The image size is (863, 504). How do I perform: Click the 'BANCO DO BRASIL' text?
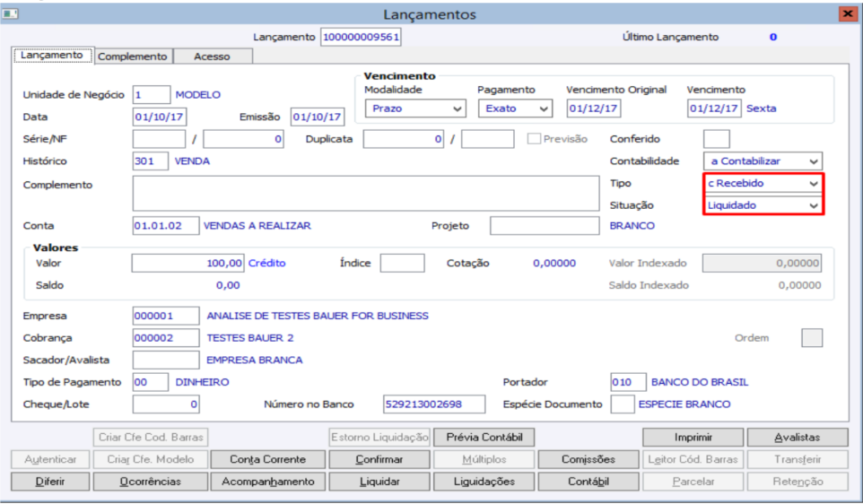coord(700,382)
